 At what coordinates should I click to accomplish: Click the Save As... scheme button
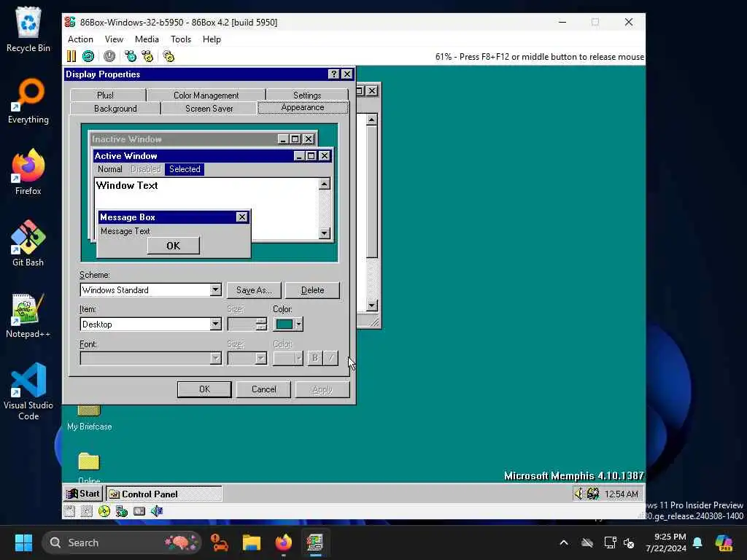tap(254, 290)
